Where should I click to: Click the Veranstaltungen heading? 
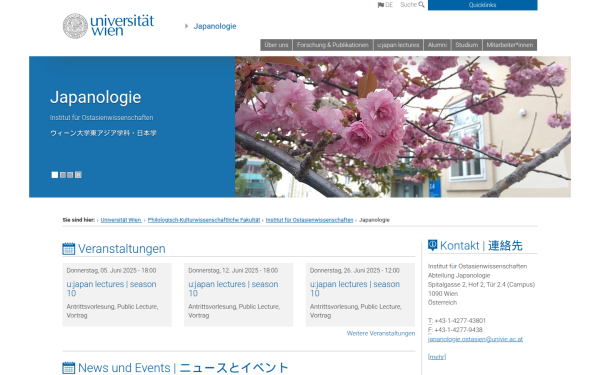pyautogui.click(x=122, y=249)
